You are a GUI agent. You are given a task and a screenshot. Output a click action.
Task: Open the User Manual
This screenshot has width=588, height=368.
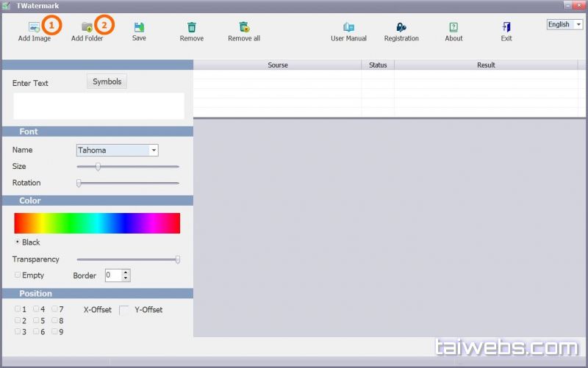pos(348,27)
